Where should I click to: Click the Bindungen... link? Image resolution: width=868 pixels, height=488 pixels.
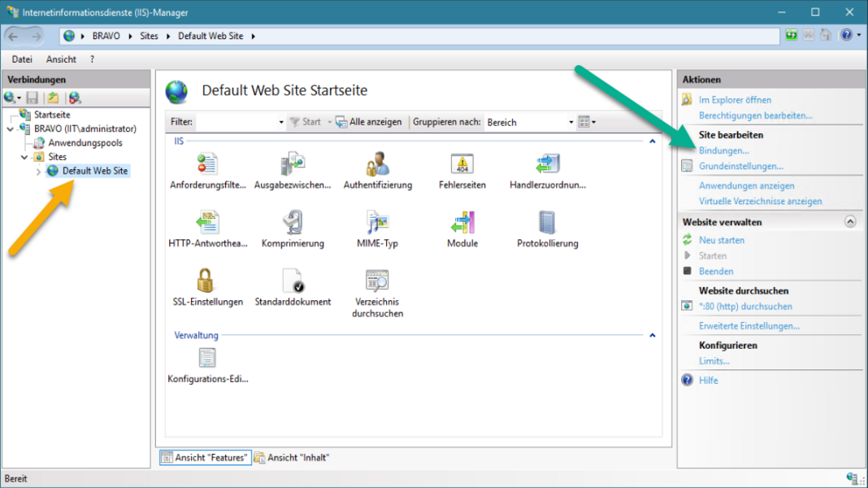coord(723,150)
